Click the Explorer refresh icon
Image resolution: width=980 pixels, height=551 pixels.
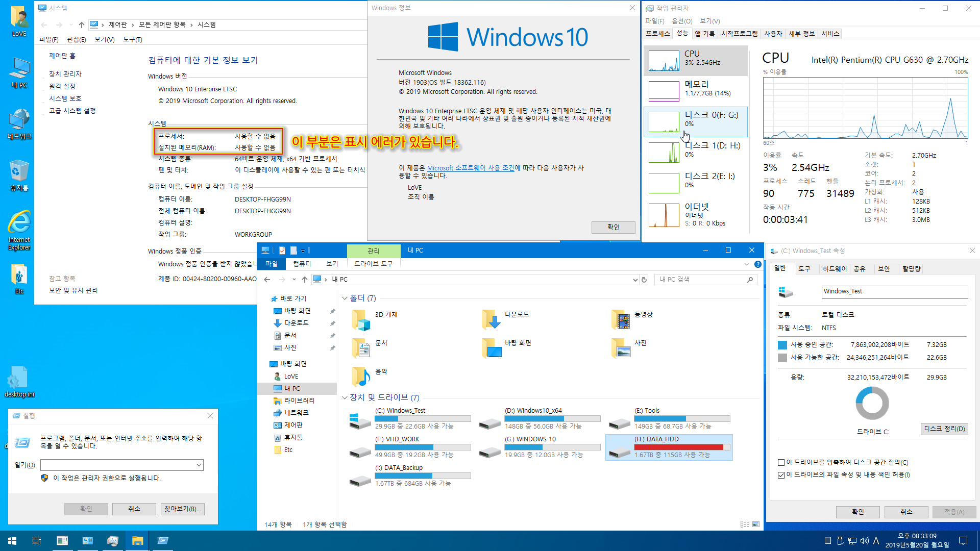pos(644,280)
